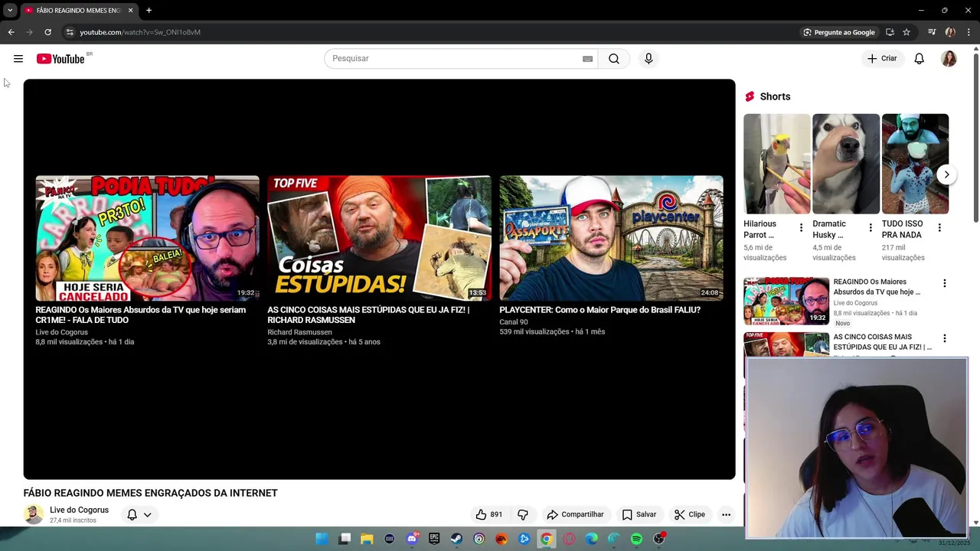Open Windows Start menu
Image resolution: width=980 pixels, height=551 pixels.
tap(322, 539)
